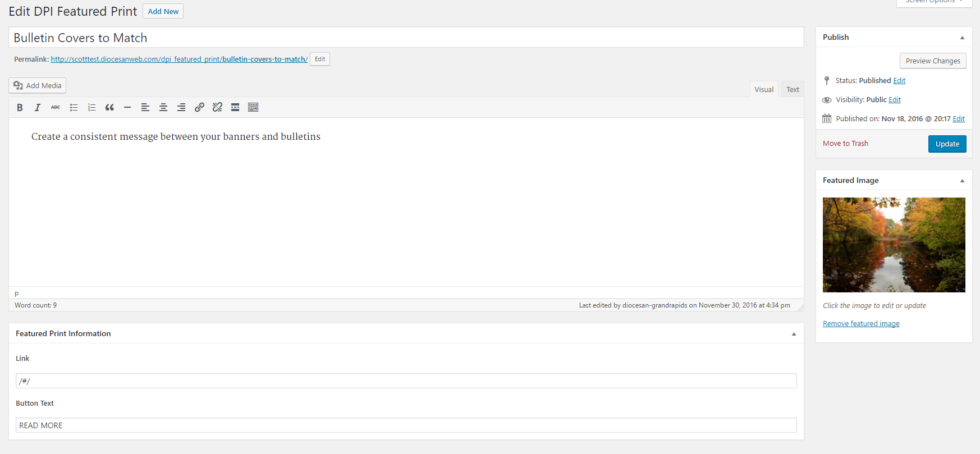This screenshot has width=980, height=454.
Task: Click the autumn river featured image thumbnail
Action: (894, 245)
